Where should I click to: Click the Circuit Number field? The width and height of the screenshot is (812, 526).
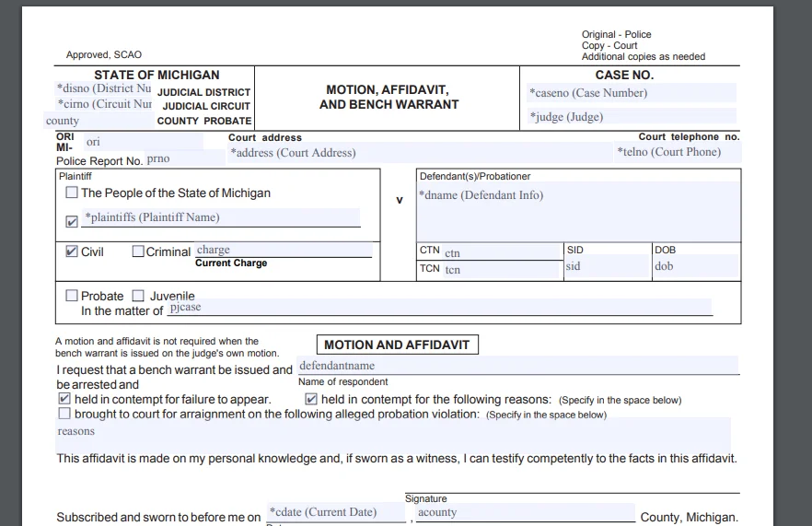coord(103,104)
